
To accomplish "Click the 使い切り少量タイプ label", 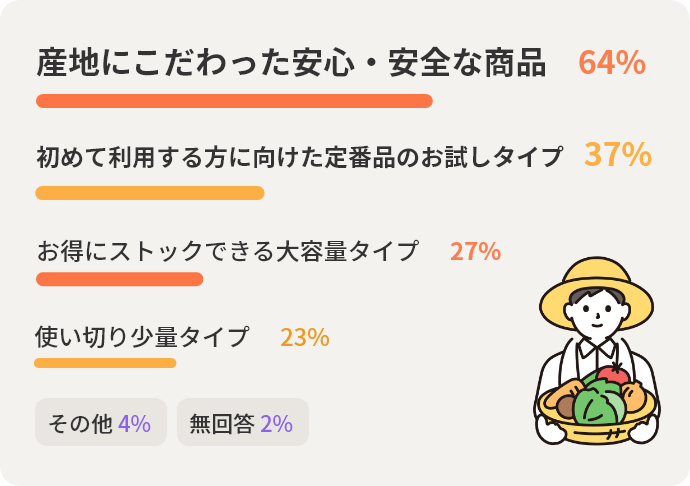I will (141, 337).
